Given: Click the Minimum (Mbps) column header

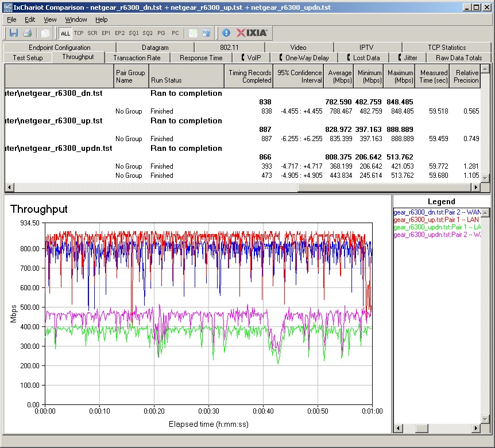Looking at the screenshot, I should click(x=369, y=76).
